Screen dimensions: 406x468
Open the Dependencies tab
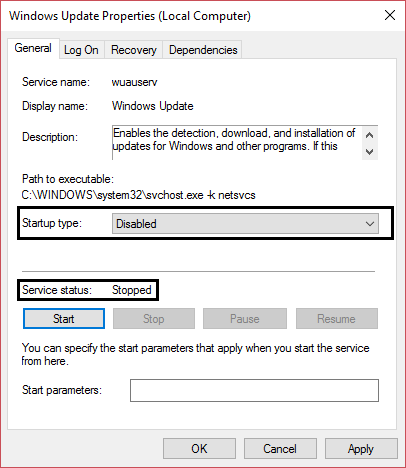pos(203,50)
